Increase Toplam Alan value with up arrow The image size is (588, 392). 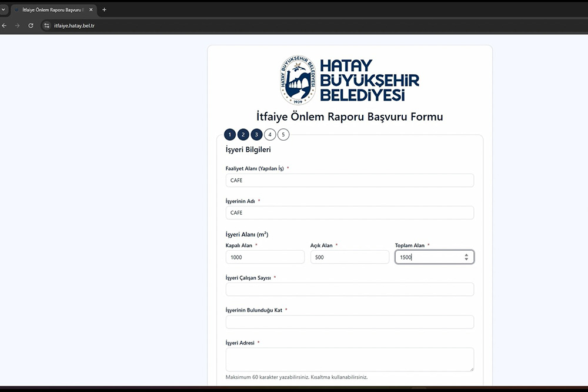(x=466, y=255)
